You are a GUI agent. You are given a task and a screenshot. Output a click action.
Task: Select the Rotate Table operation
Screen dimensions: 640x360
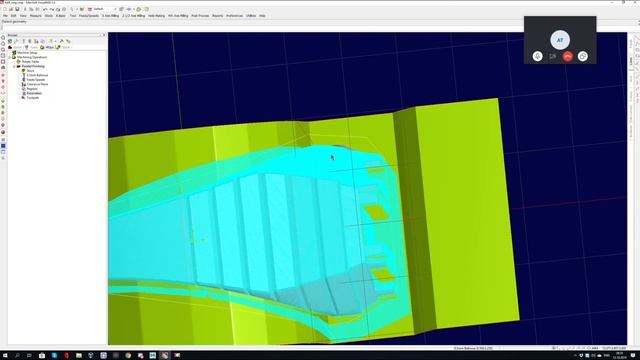30,62
